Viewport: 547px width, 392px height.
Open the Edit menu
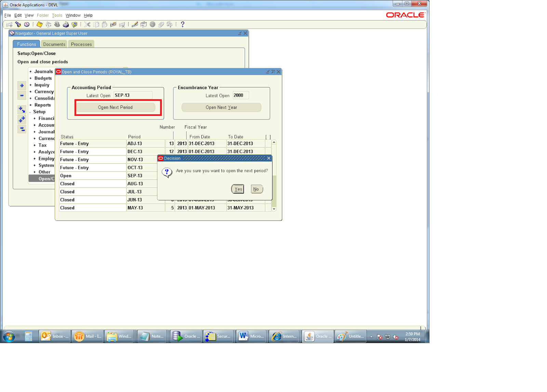coord(18,15)
